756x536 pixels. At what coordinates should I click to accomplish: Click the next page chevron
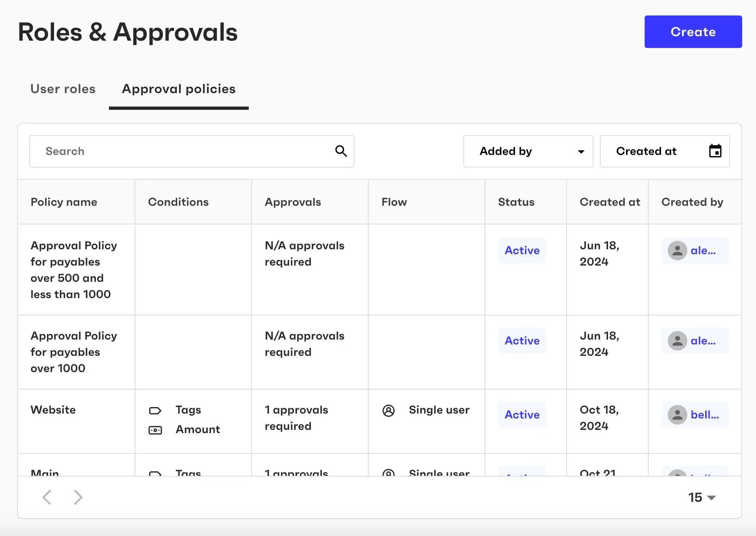[x=78, y=497]
